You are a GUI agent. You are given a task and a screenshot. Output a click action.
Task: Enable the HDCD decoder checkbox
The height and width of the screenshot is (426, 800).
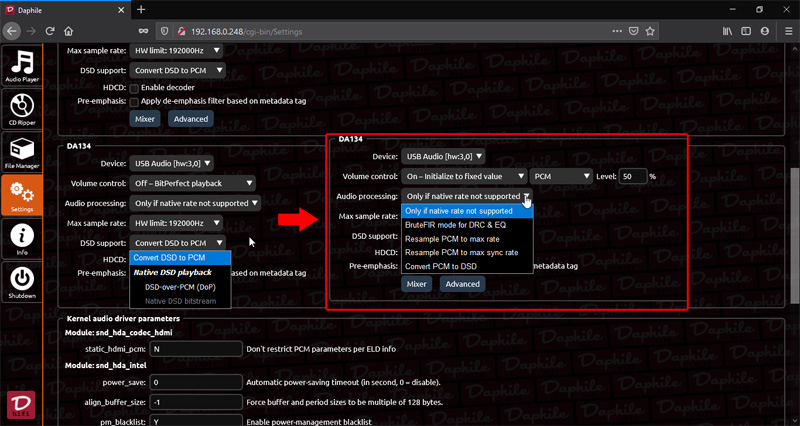(134, 88)
